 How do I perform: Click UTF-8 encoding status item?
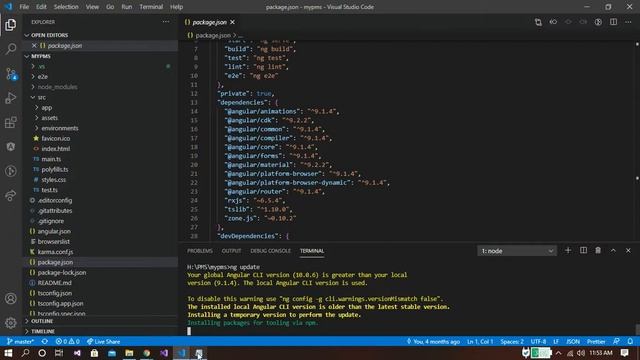click(538, 342)
